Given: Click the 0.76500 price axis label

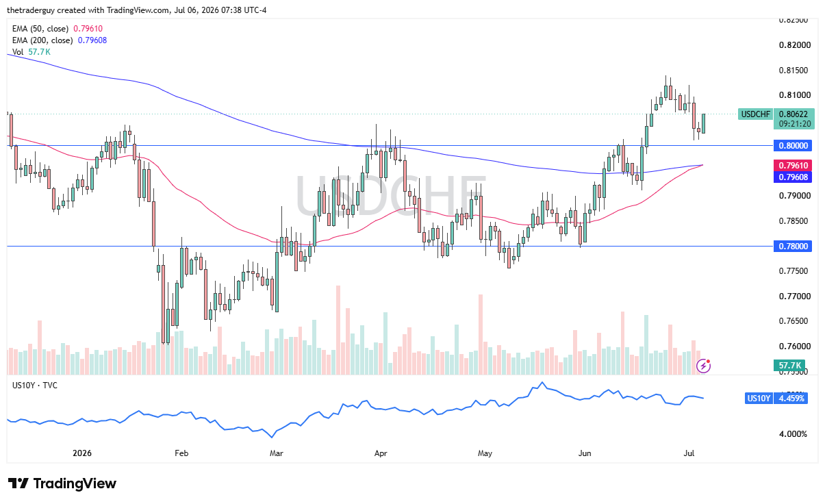Looking at the screenshot, I should (x=794, y=321).
